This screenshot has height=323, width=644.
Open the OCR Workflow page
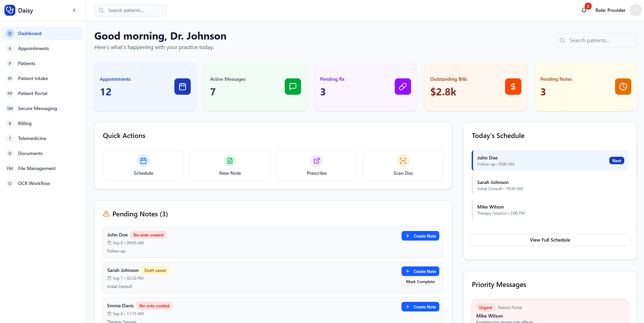[x=34, y=183]
